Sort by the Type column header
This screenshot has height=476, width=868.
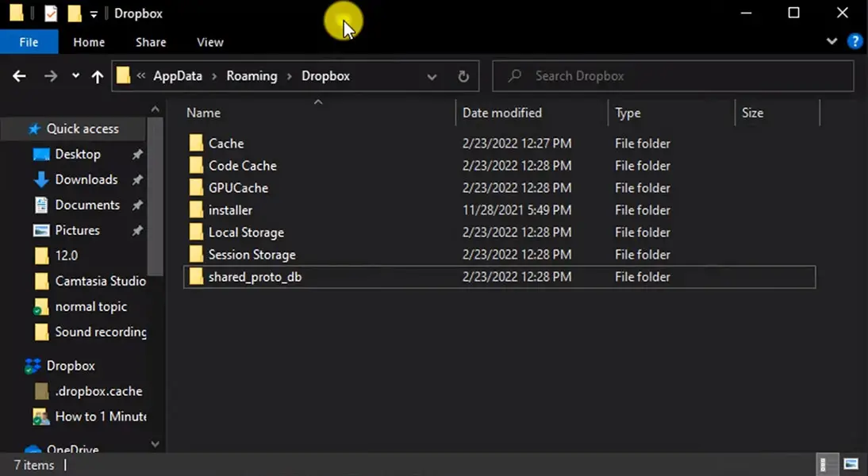point(628,113)
